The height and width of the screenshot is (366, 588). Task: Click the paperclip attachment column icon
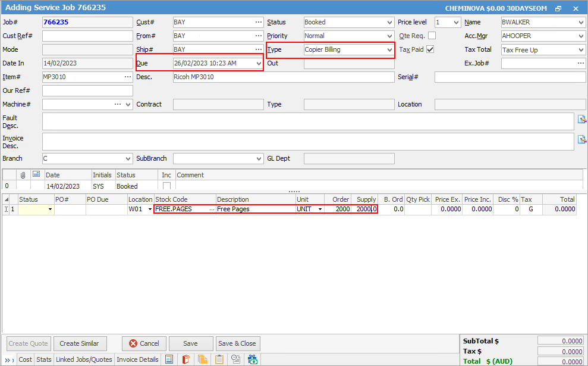point(23,175)
